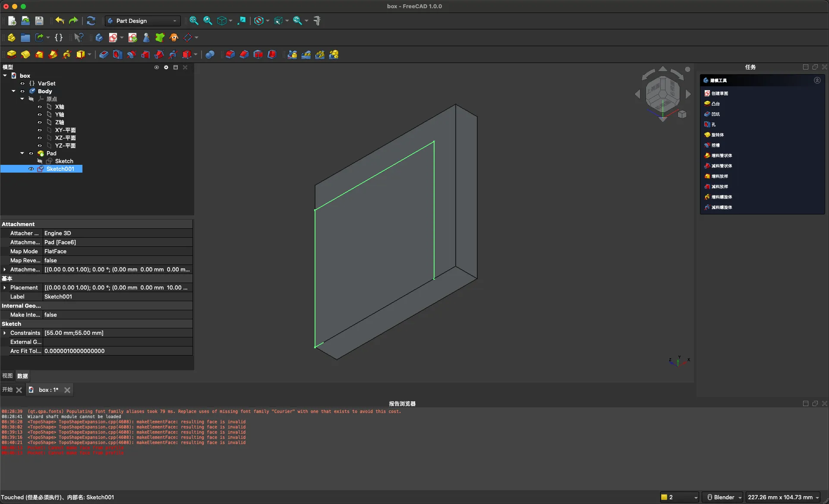
Task: Open the standard views dropdown arrow
Action: pyautogui.click(x=231, y=21)
